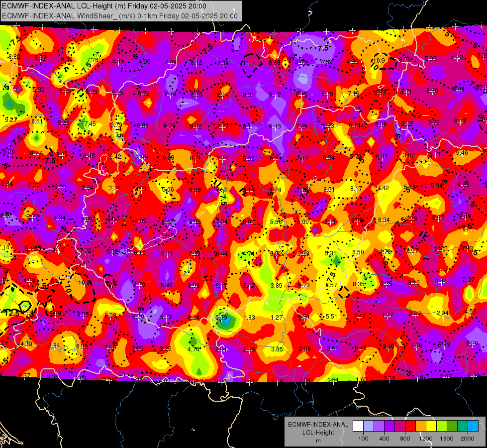
Task: Click the wind shear value 6.50
Action: [358, 252]
